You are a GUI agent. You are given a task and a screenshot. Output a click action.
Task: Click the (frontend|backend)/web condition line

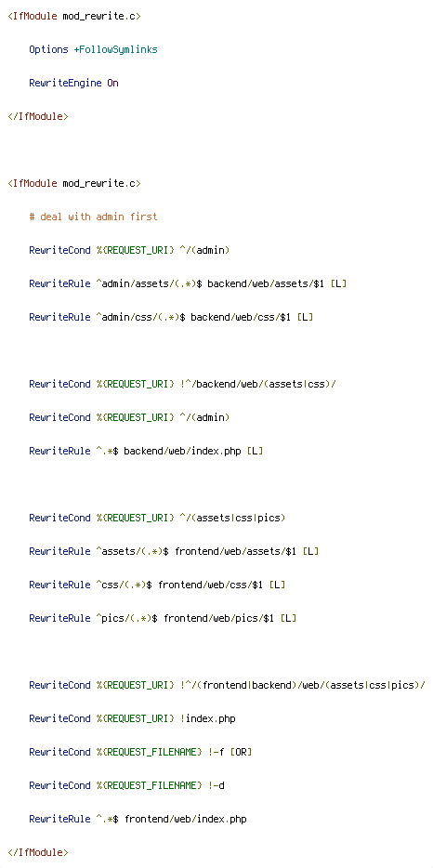coord(227,685)
